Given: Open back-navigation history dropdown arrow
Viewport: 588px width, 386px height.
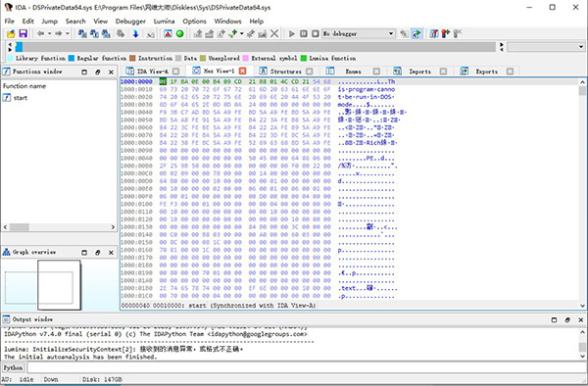Looking at the screenshot, I should 49,33.
